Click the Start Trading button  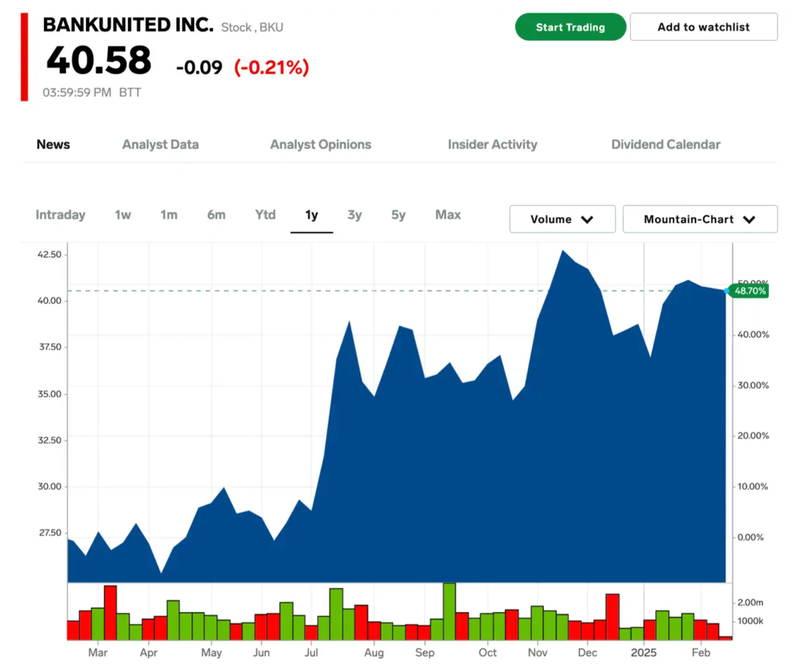pyautogui.click(x=570, y=27)
